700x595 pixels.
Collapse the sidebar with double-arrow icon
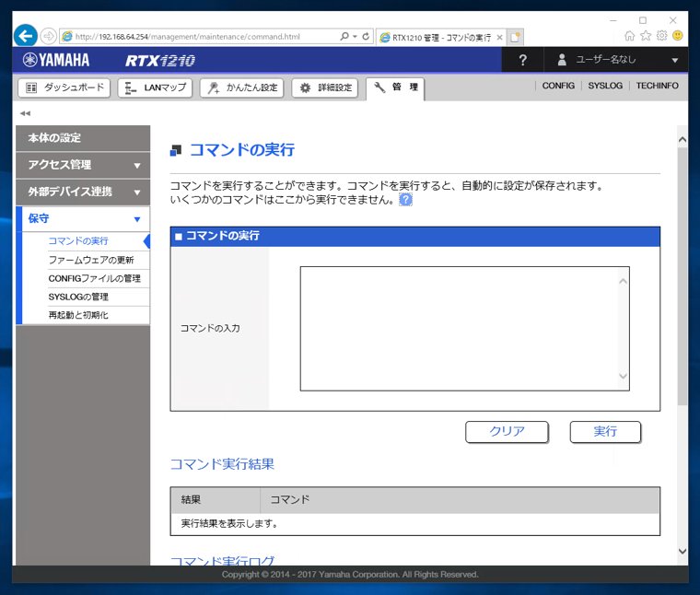pos(25,113)
